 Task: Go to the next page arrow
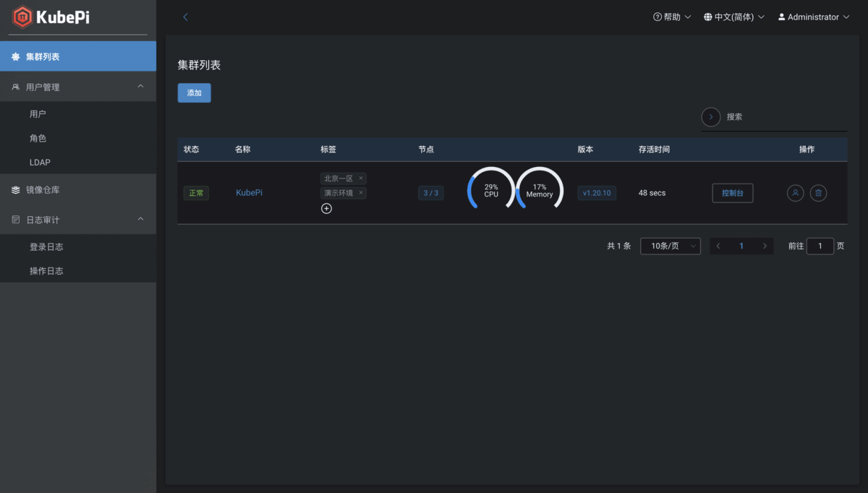pyautogui.click(x=765, y=246)
